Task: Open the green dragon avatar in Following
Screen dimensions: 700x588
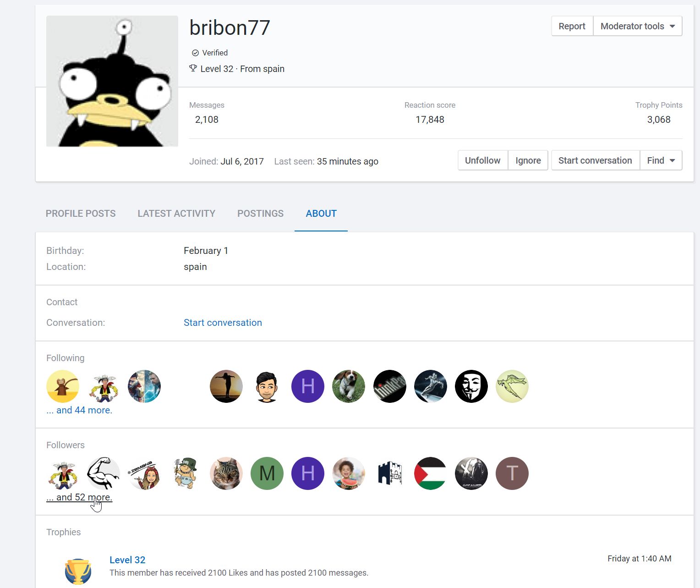Action: (512, 386)
